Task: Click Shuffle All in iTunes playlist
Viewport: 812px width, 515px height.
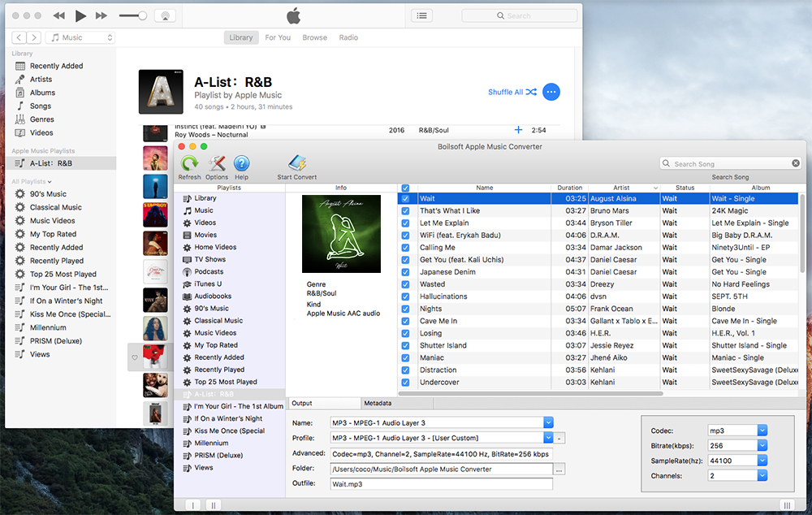Action: 512,93
